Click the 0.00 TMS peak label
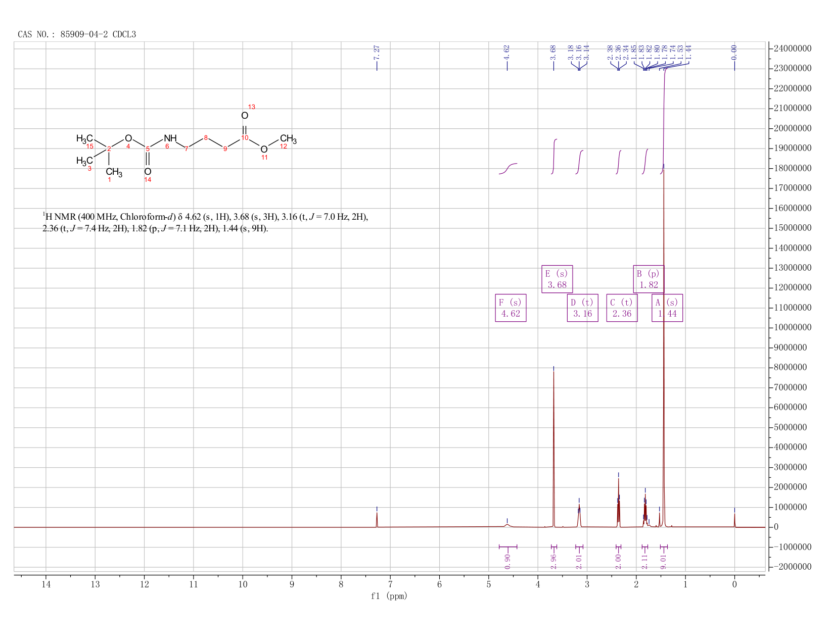Viewport: 834px width, 644px height. pos(734,52)
